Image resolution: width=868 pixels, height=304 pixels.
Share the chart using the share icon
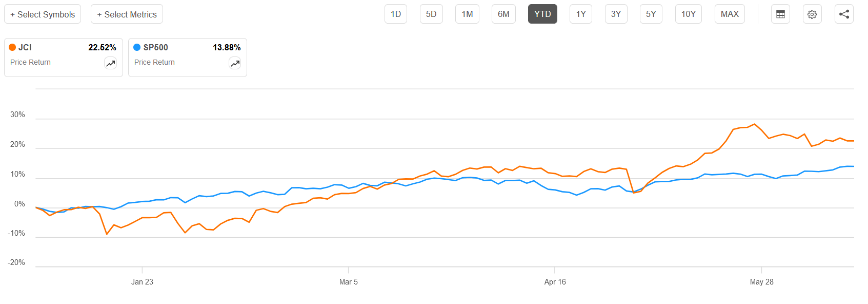point(844,14)
